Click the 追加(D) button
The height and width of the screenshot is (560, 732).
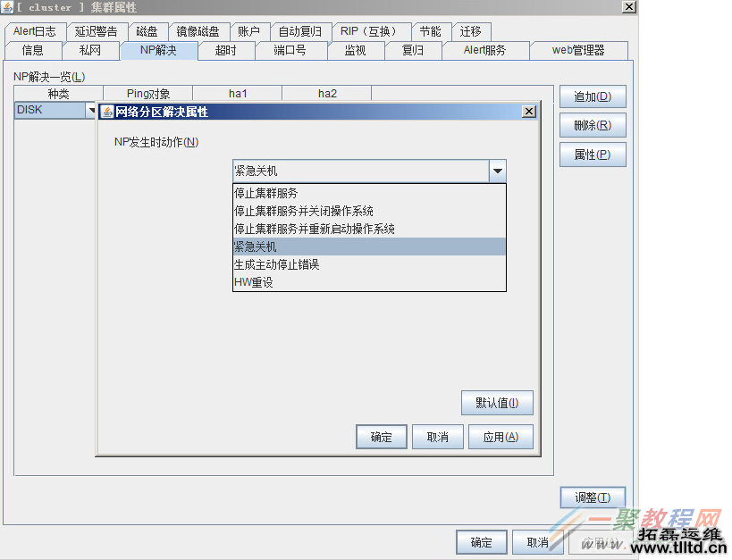(x=592, y=96)
